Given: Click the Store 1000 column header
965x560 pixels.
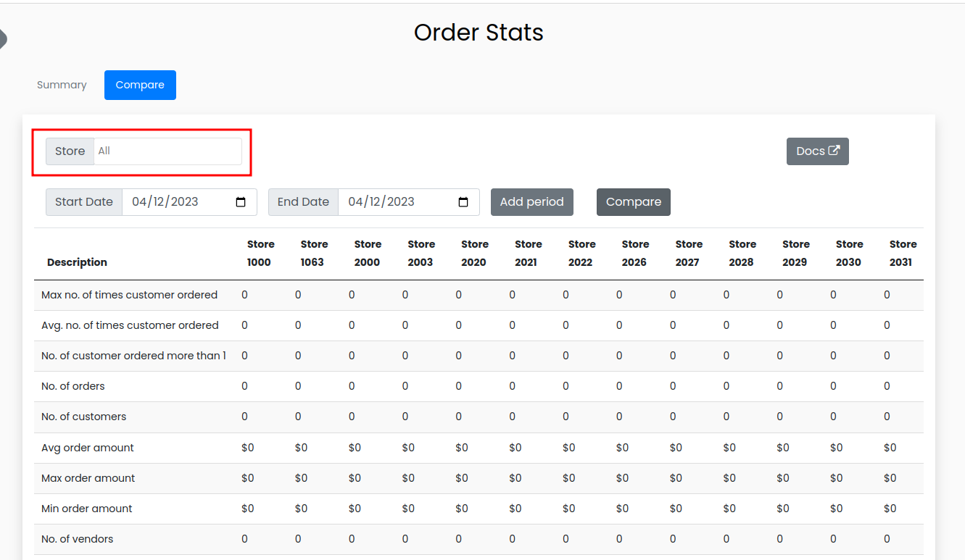Looking at the screenshot, I should 260,254.
